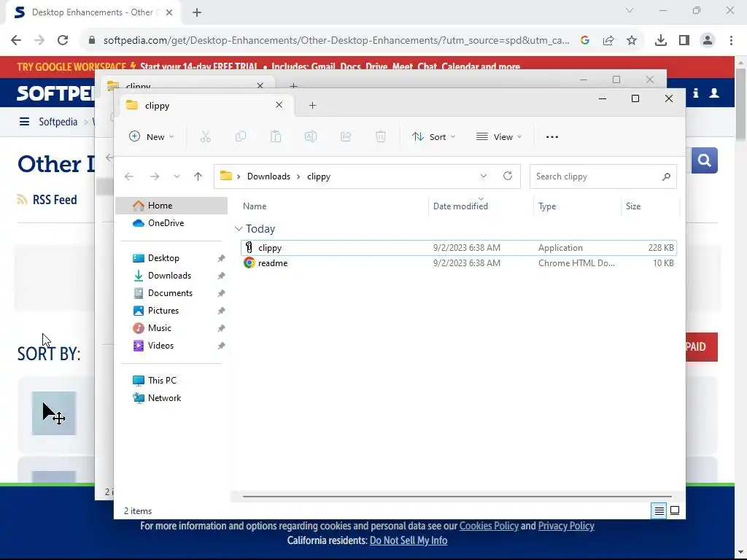Screen dimensions: 747x560
Task: Open the View dropdown
Action: (x=499, y=137)
